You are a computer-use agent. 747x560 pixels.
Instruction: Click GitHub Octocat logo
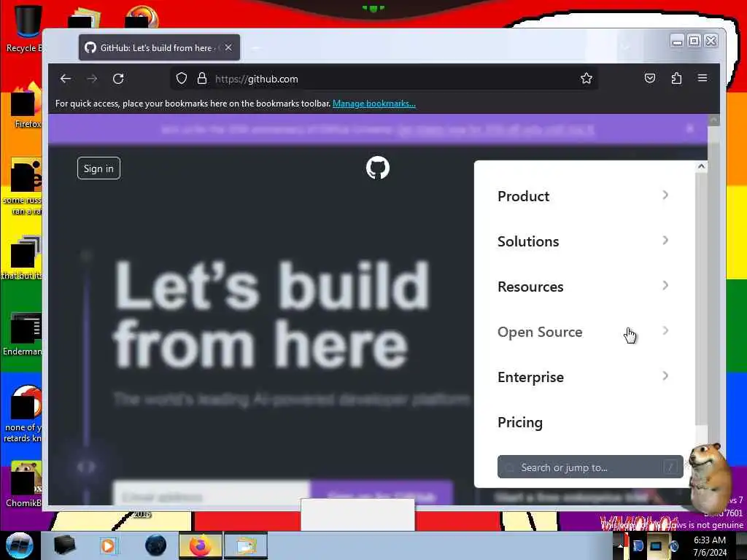pos(378,168)
